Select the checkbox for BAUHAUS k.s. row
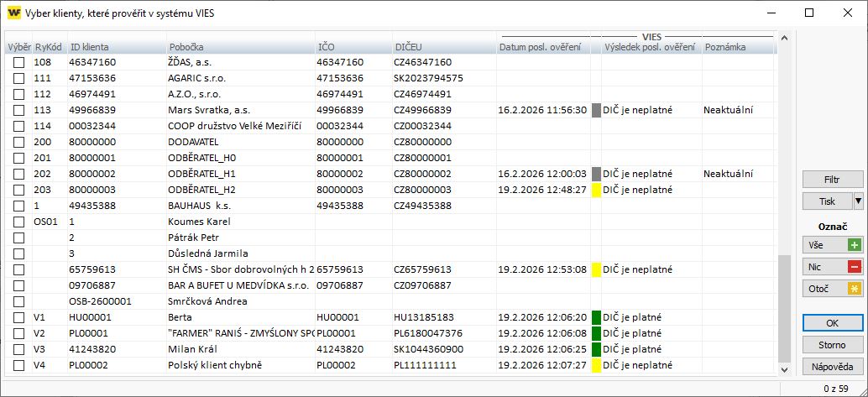 (18, 206)
